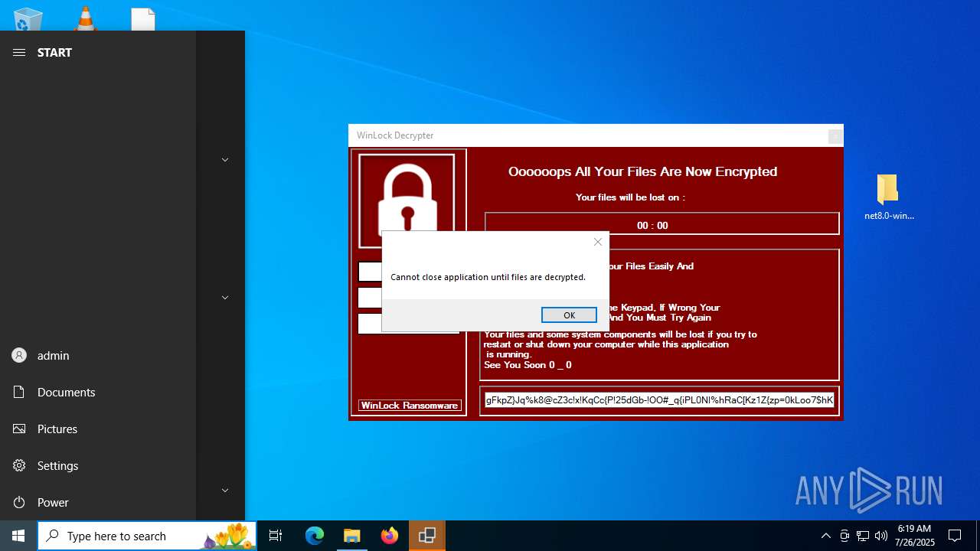Click the network tray icon
This screenshot has width=980, height=551.
pos(863,536)
